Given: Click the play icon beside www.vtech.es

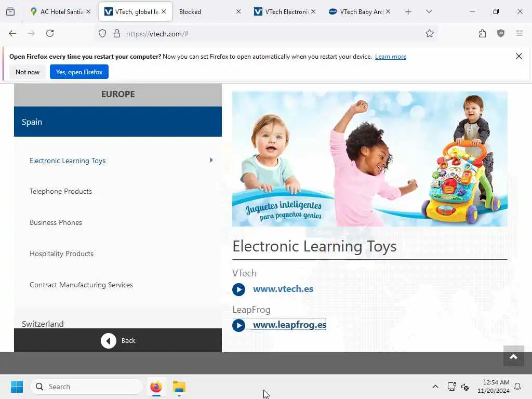Looking at the screenshot, I should [x=238, y=289].
